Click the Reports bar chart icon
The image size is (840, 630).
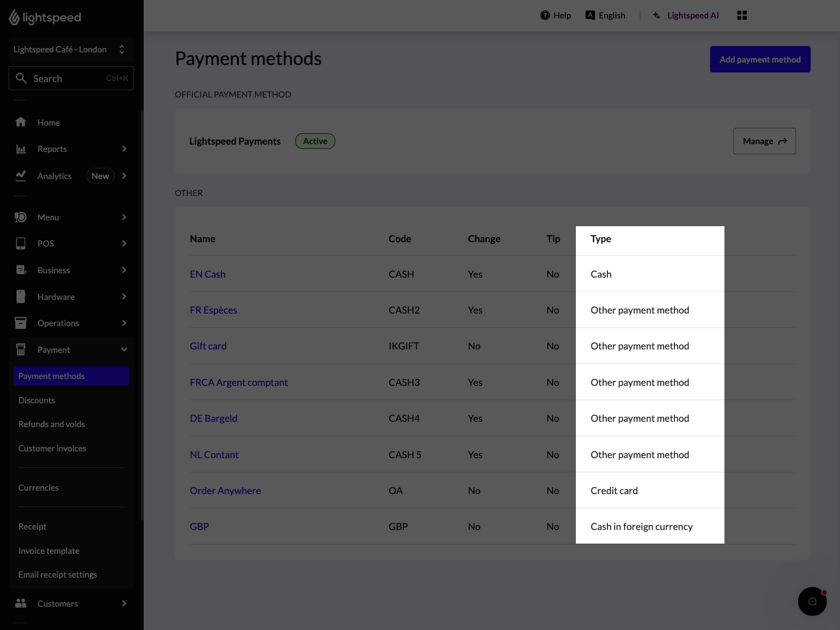(21, 149)
